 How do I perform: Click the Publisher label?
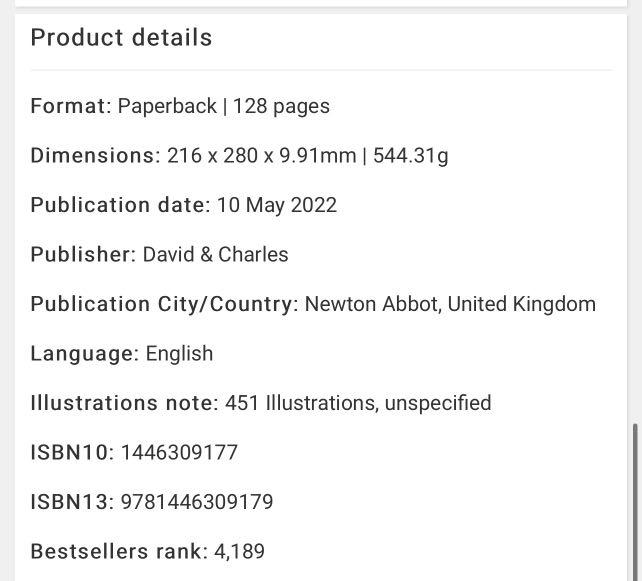click(83, 255)
